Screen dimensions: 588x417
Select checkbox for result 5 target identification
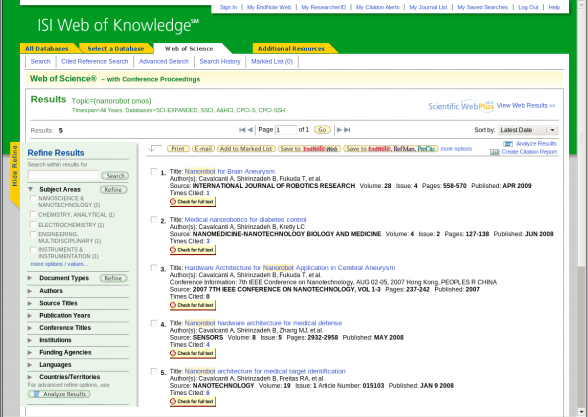click(x=154, y=371)
